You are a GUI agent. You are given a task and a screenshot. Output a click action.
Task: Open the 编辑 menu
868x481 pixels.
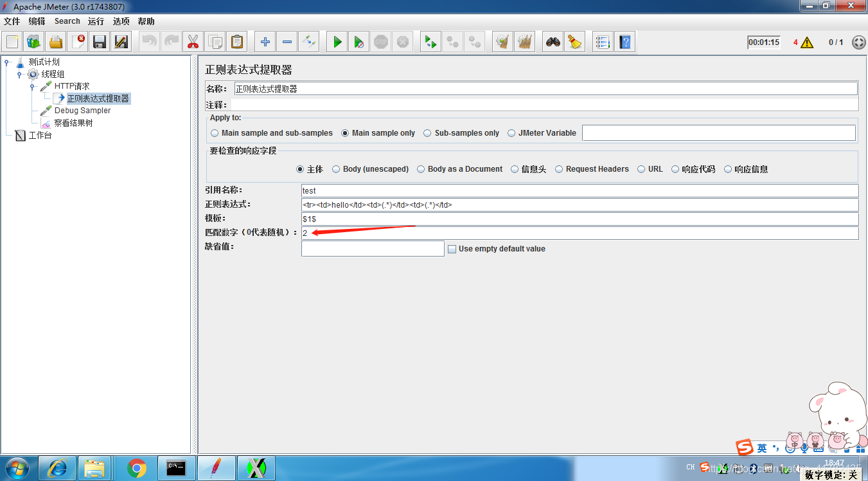[x=37, y=21]
